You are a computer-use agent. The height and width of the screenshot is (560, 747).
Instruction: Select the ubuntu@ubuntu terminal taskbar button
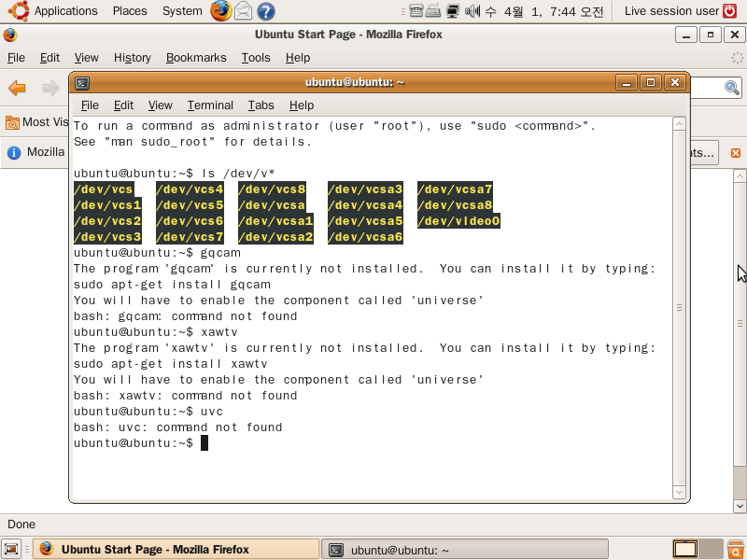[x=465, y=550]
